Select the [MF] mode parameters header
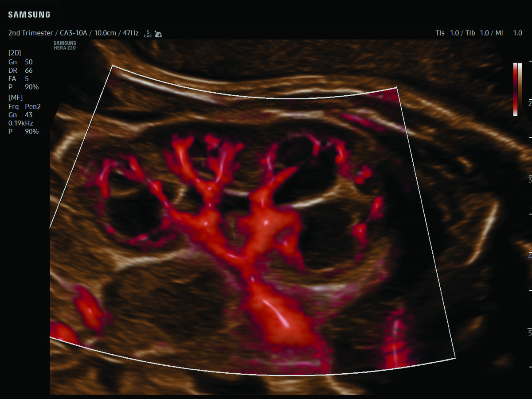This screenshot has height=399, width=532. [15, 98]
